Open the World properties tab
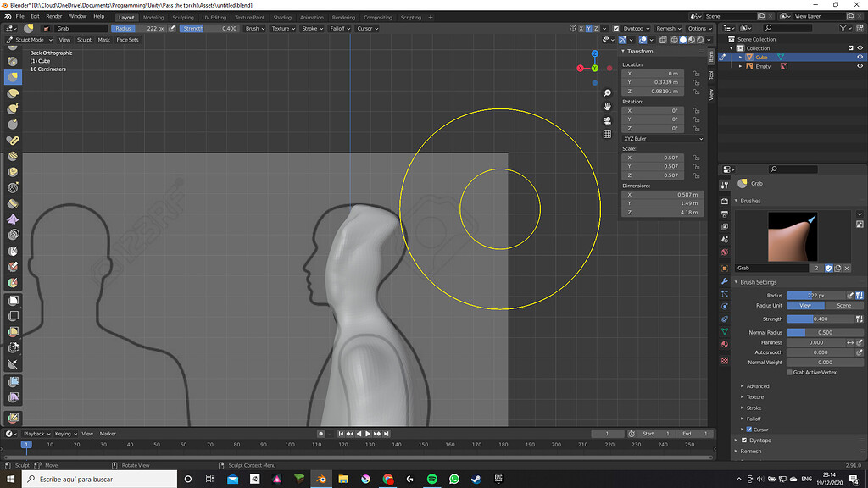The width and height of the screenshot is (868, 488). [725, 252]
